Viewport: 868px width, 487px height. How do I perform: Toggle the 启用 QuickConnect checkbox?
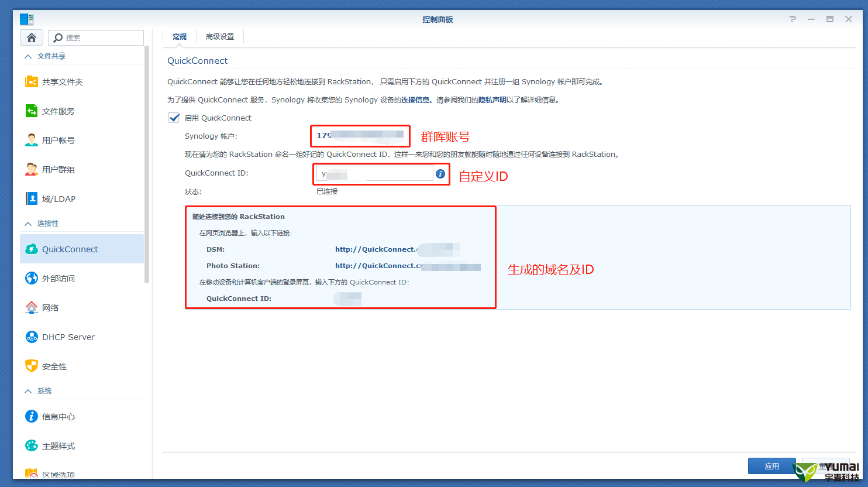click(x=174, y=118)
